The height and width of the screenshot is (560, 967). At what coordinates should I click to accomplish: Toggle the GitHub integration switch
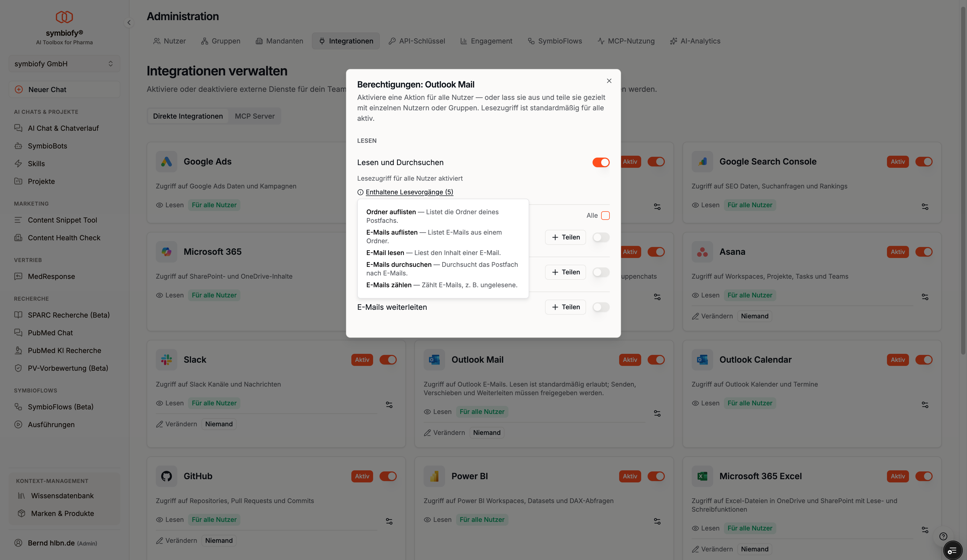tap(388, 476)
